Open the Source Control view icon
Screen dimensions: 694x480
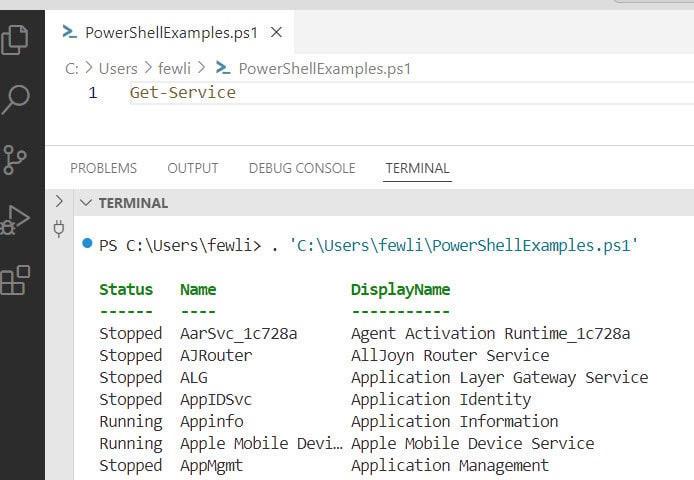[15, 160]
